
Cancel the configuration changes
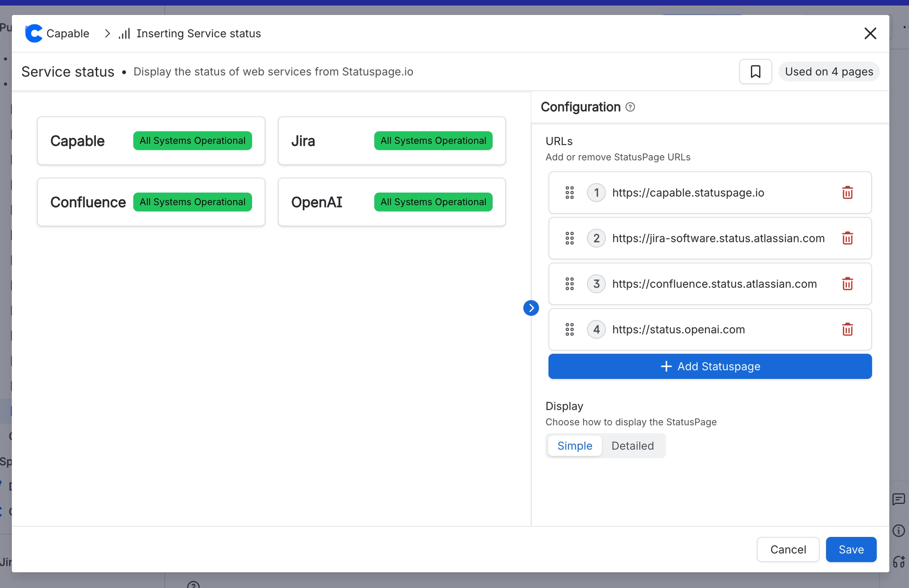click(x=788, y=549)
